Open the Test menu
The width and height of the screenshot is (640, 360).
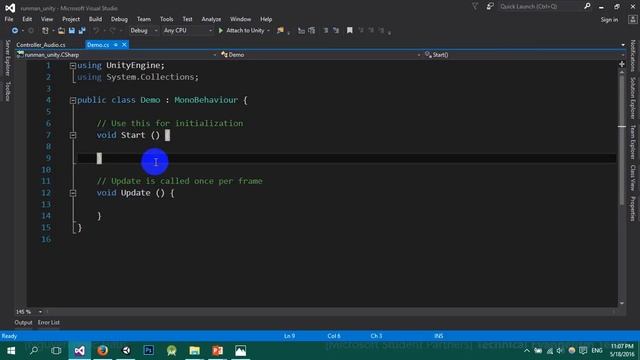187,19
